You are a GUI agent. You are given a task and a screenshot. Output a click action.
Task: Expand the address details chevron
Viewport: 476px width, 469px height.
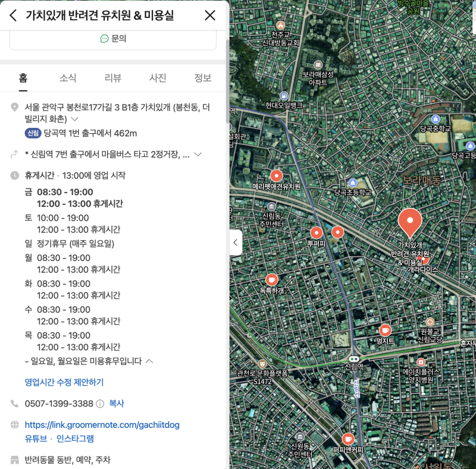(x=75, y=119)
